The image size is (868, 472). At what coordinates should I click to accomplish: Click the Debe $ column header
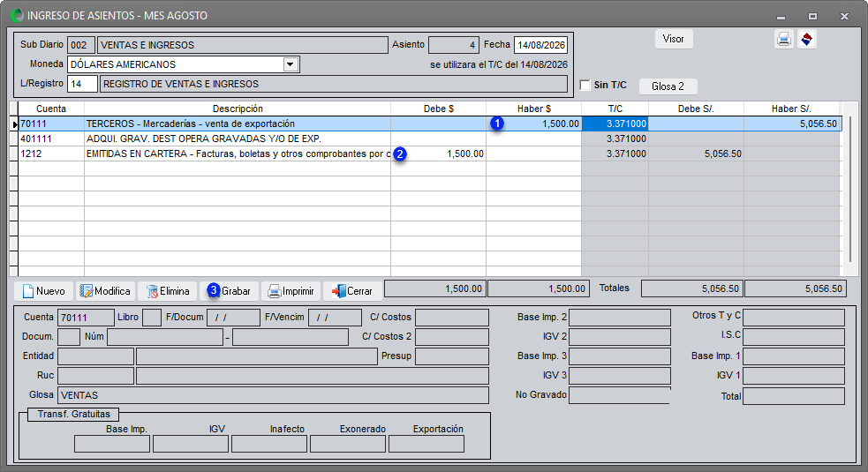pyautogui.click(x=439, y=109)
